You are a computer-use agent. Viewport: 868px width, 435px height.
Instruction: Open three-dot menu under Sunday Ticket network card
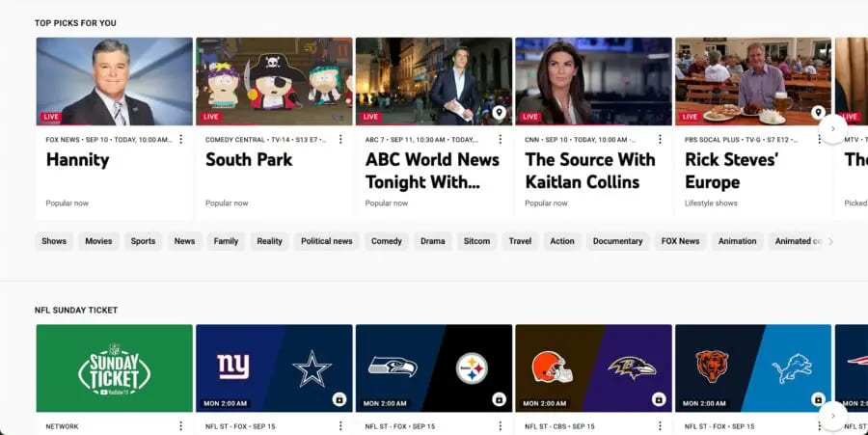pos(180,425)
